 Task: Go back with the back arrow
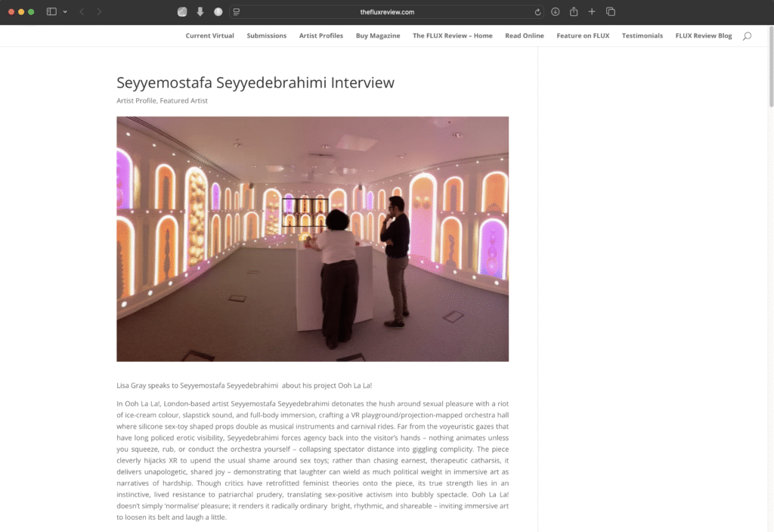tap(82, 12)
